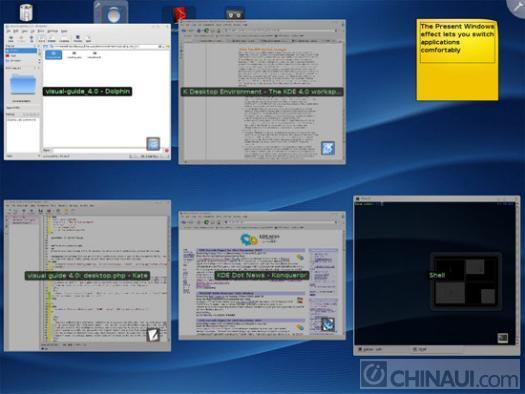The image size is (525, 394).
Task: Select the Shell terminal window
Action: 437,275
